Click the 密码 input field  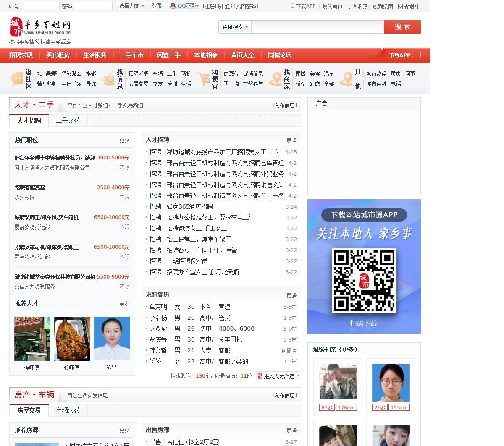[94, 6]
